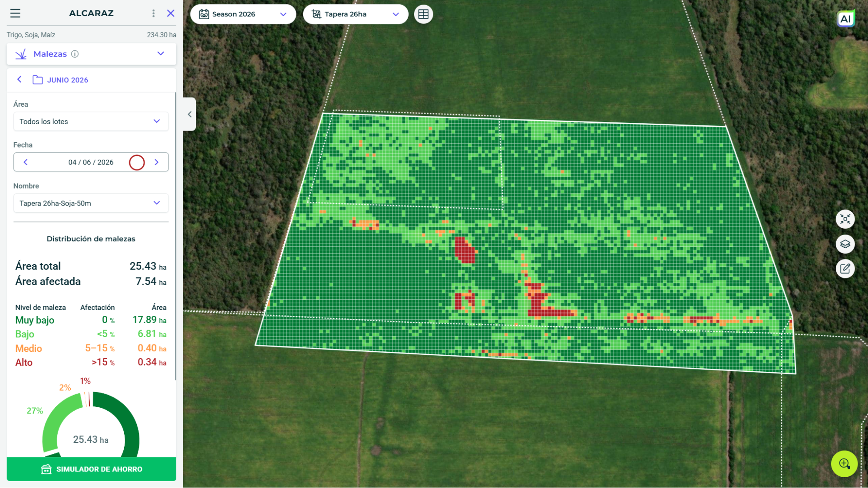The height and width of the screenshot is (488, 868).
Task: Click the SIMULADOR DE AHORRO button
Action: (x=91, y=469)
